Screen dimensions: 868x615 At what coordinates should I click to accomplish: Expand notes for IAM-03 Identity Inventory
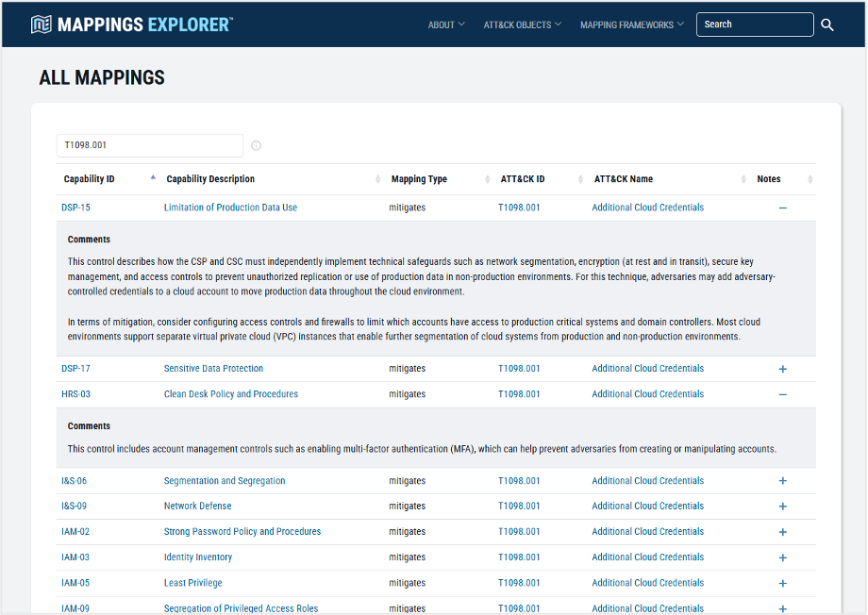click(x=782, y=557)
